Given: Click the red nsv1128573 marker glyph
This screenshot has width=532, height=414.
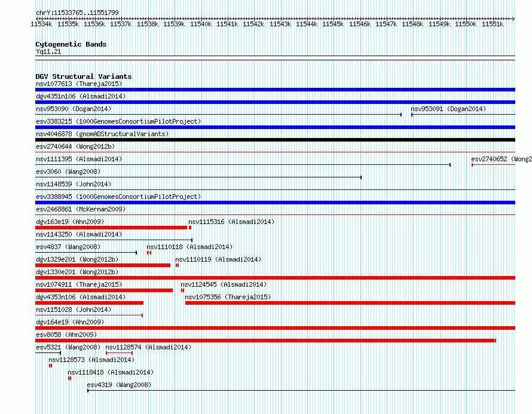Looking at the screenshot, I should (51, 366).
